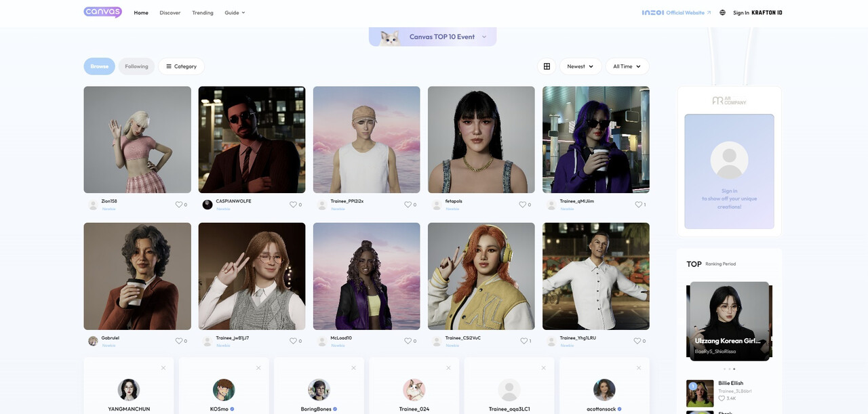Open the language globe icon
This screenshot has width=868, height=414.
coord(722,12)
